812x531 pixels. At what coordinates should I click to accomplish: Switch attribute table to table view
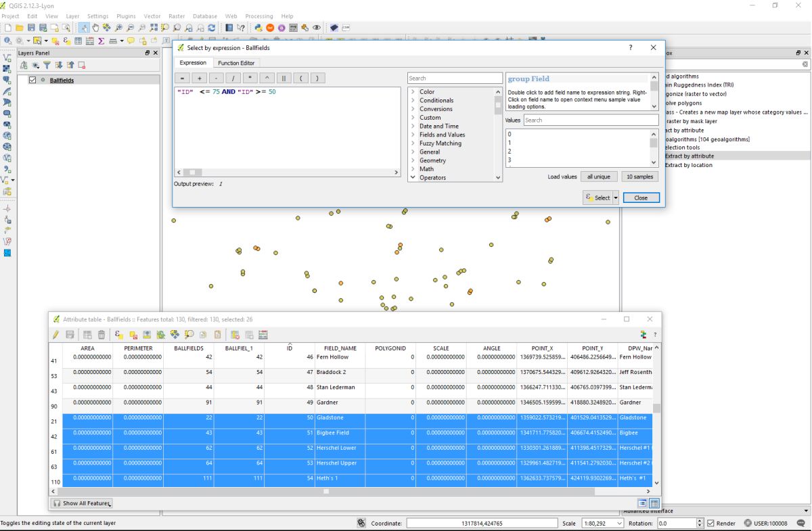tap(654, 503)
